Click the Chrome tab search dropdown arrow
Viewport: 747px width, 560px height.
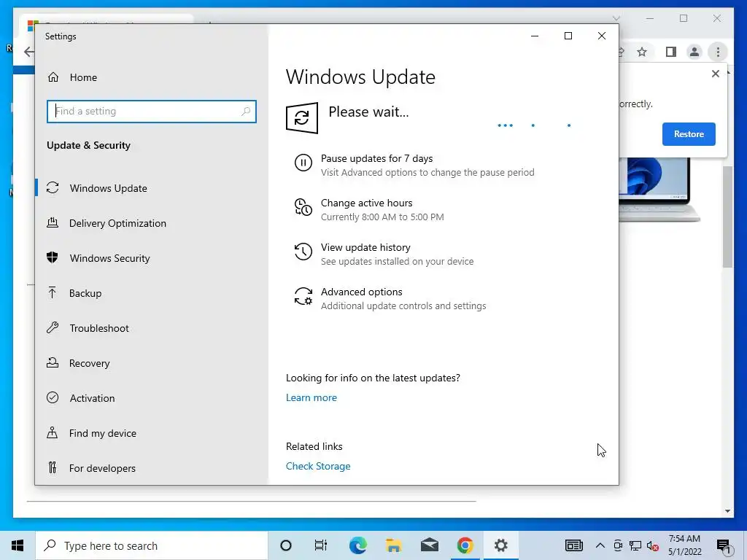click(616, 18)
